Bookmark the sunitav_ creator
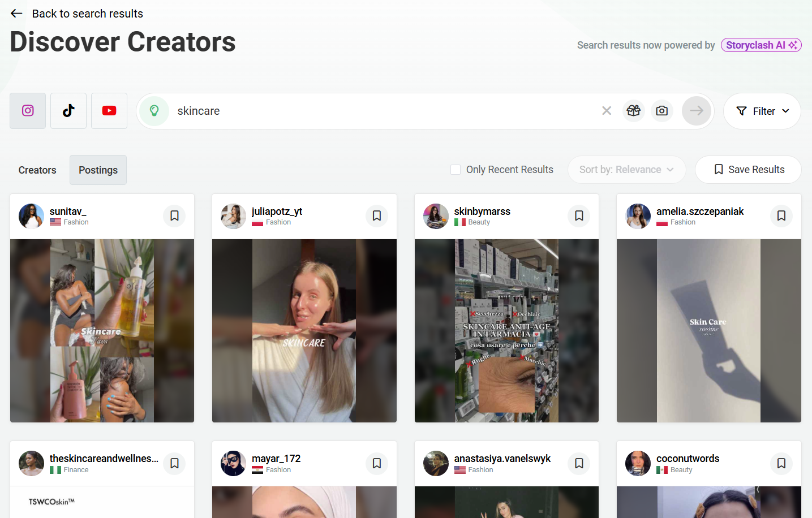The width and height of the screenshot is (812, 518). [174, 215]
